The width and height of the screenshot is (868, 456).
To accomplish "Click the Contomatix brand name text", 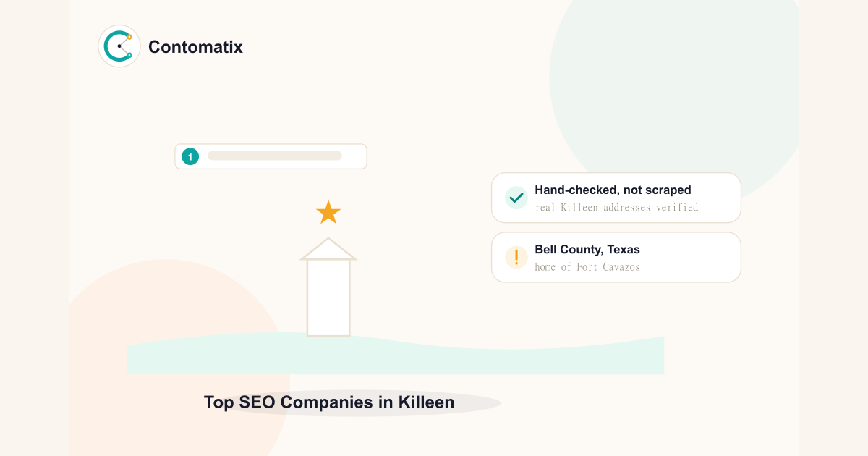I will click(195, 47).
